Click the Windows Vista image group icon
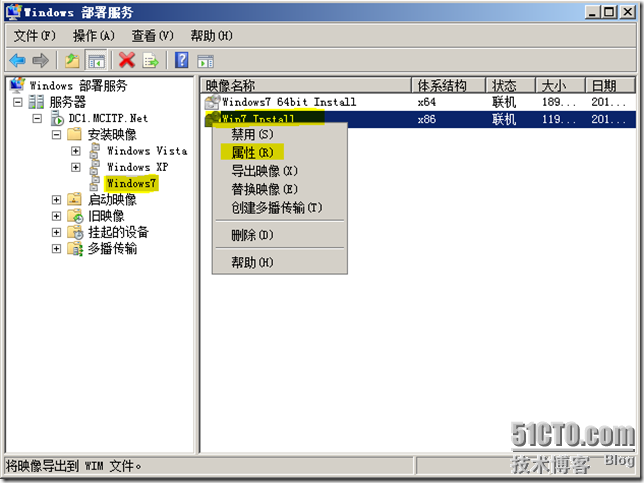The height and width of the screenshot is (483, 644). tap(94, 151)
